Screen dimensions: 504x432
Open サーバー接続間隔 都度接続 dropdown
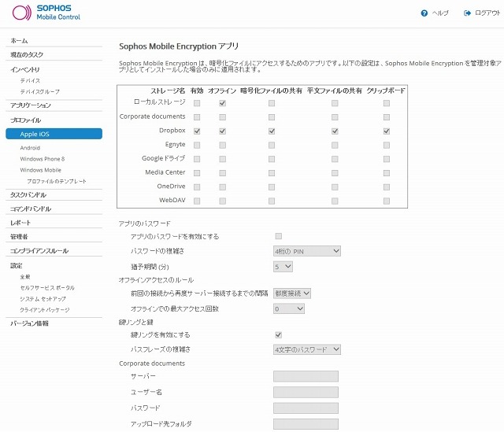(x=292, y=294)
